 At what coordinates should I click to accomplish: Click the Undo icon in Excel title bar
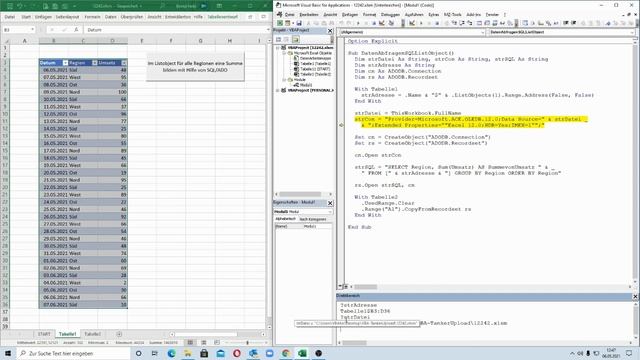(x=19, y=6)
